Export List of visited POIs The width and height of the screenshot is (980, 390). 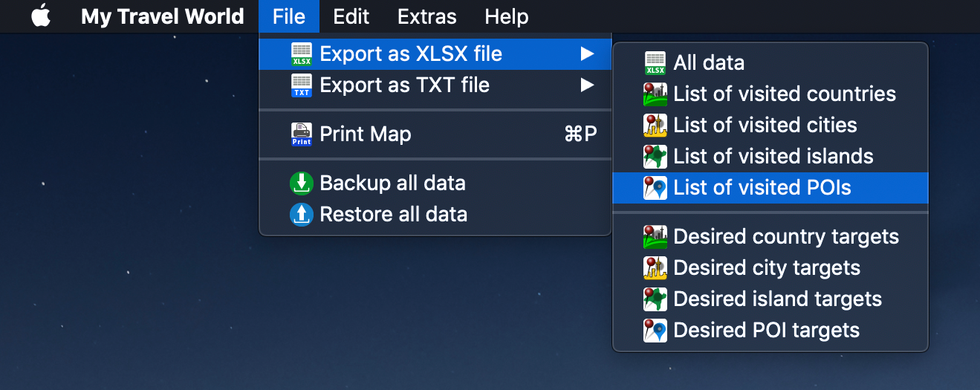tap(770, 188)
